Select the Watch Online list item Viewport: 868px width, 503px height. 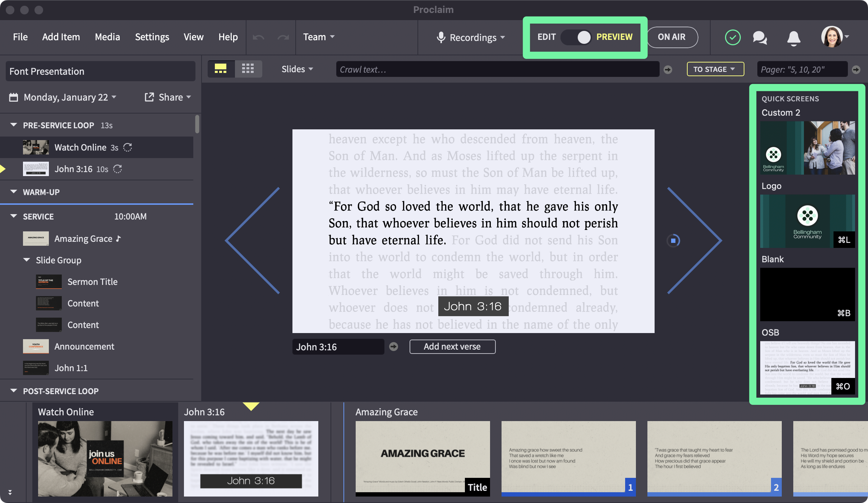[97, 147]
